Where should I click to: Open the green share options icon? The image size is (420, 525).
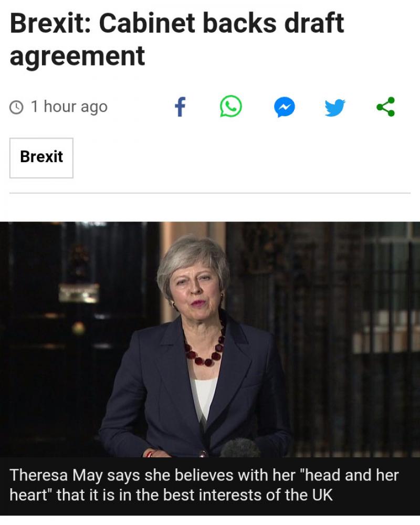click(386, 107)
